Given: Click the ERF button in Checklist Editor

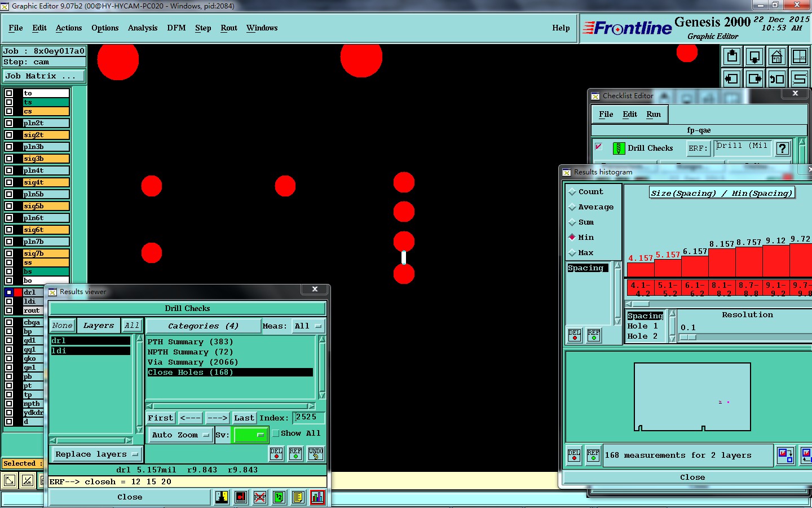Looking at the screenshot, I should [698, 148].
